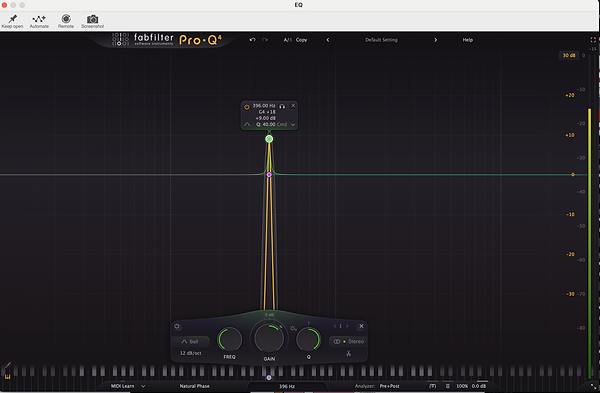This screenshot has height=393, width=600.
Task: Toggle full screen mode icon
Action: (593, 40)
